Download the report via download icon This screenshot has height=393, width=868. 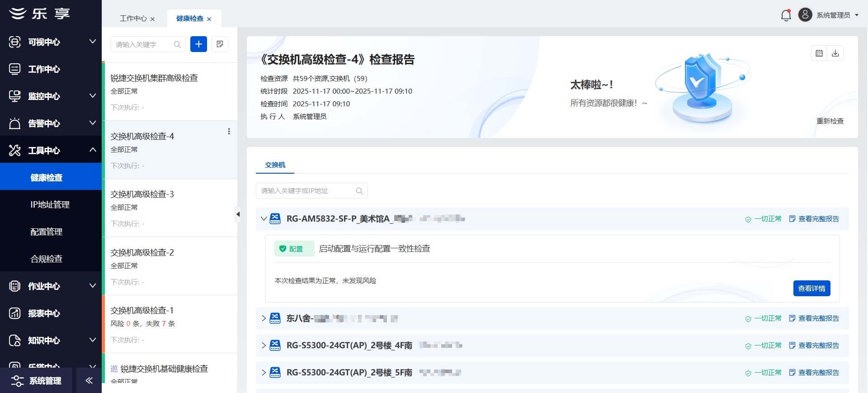835,53
